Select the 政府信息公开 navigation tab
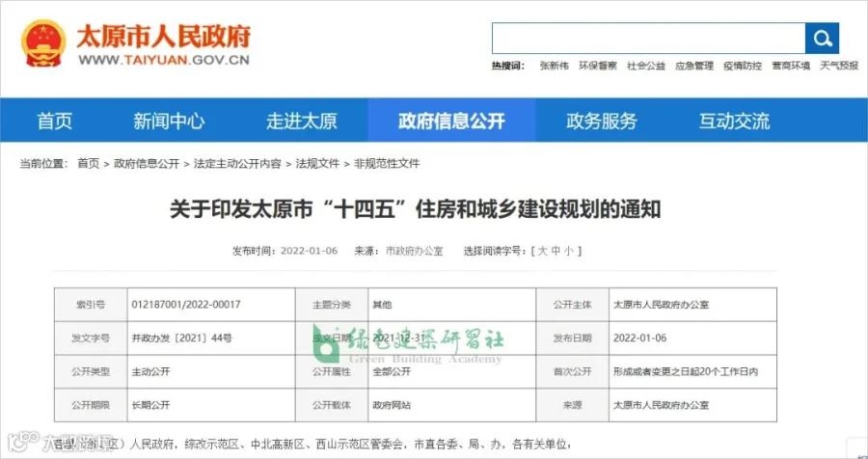 click(x=451, y=121)
